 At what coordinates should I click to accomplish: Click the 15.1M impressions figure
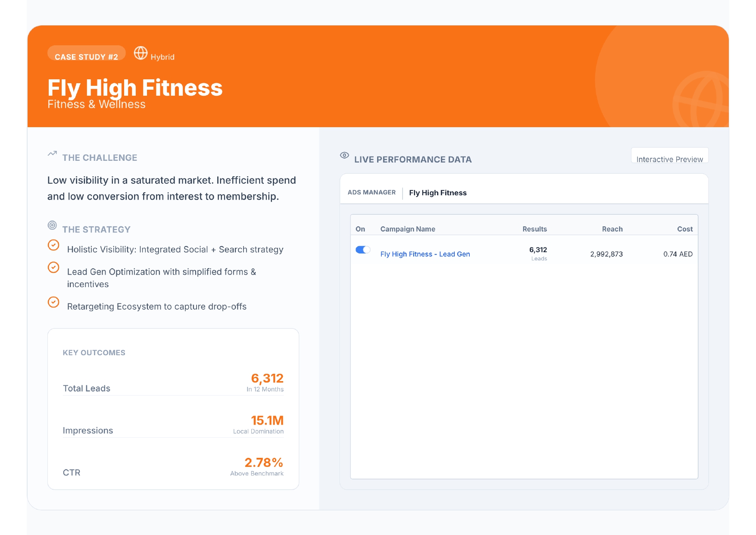pos(267,420)
